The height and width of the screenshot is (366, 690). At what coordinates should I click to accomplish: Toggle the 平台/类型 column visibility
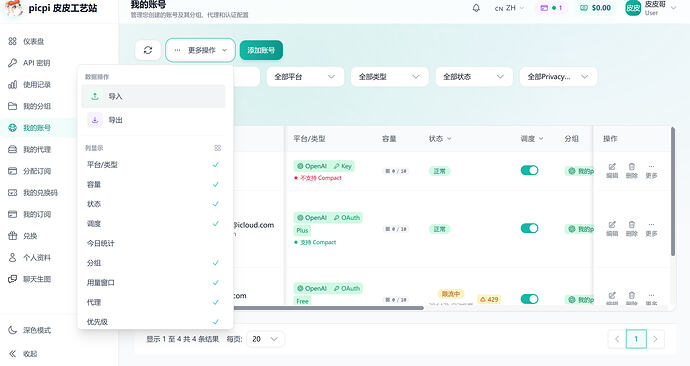click(x=153, y=165)
